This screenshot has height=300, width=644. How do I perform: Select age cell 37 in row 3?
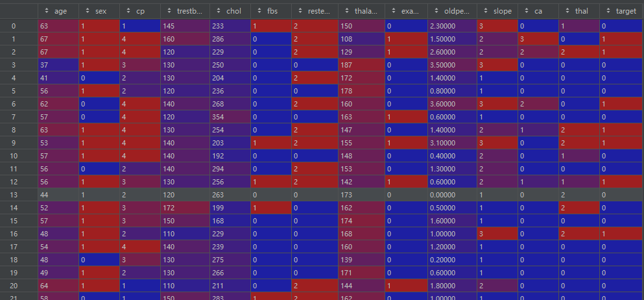pos(58,65)
